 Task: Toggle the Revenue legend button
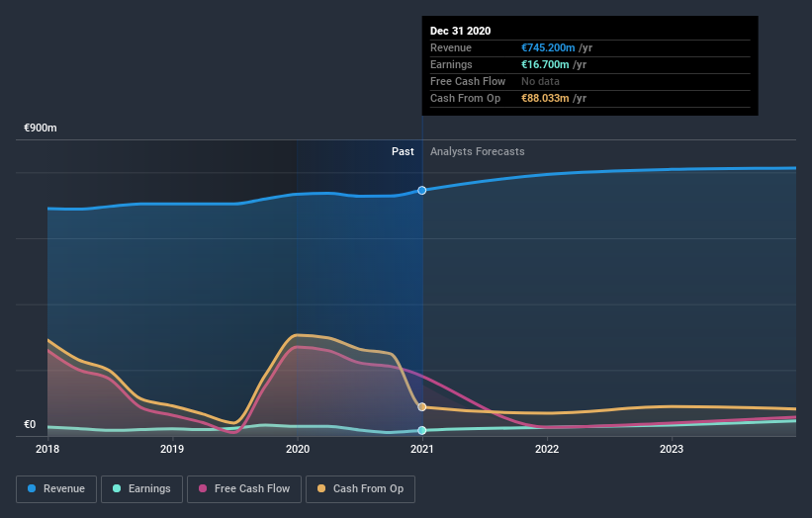[56, 489]
